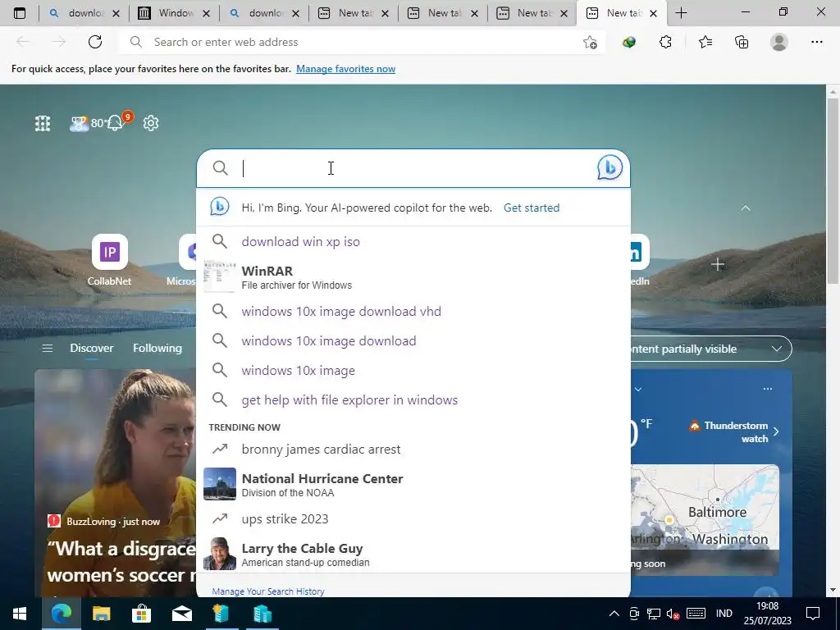Viewport: 840px width, 630px height.
Task: Select the WinRAR file archiver suggestion
Action: (x=413, y=277)
